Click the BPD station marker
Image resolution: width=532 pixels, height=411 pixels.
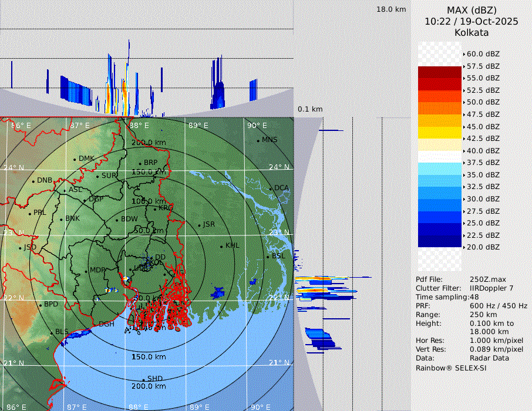point(40,305)
